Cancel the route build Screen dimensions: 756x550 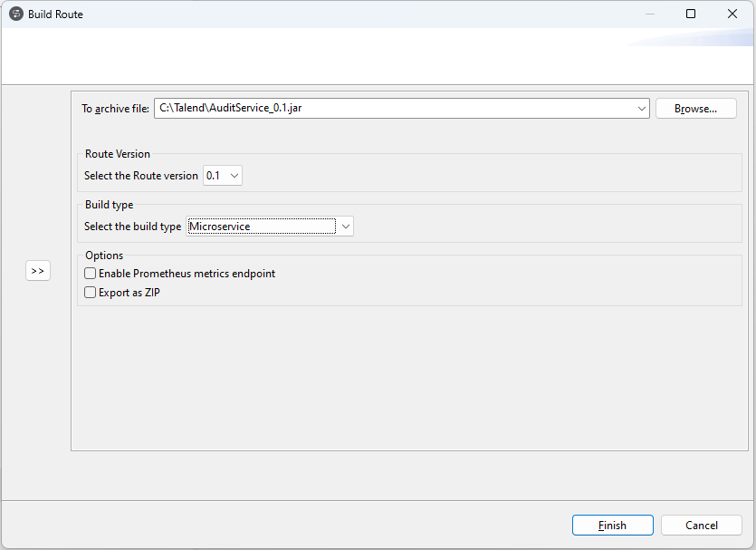pyautogui.click(x=701, y=526)
